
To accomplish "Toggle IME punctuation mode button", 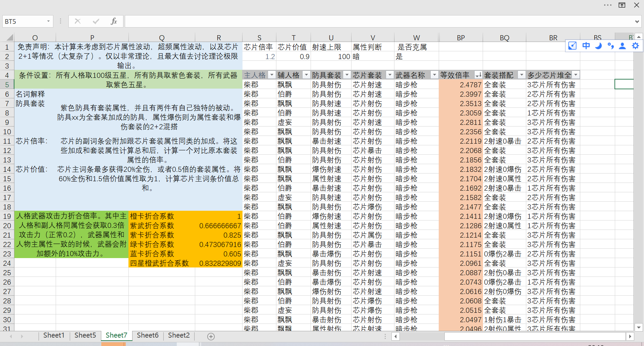I will pyautogui.click(x=610, y=46).
